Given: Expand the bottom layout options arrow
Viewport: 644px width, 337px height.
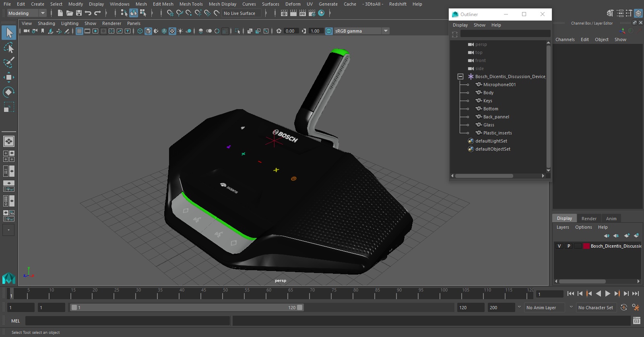Looking at the screenshot, I should (9, 230).
